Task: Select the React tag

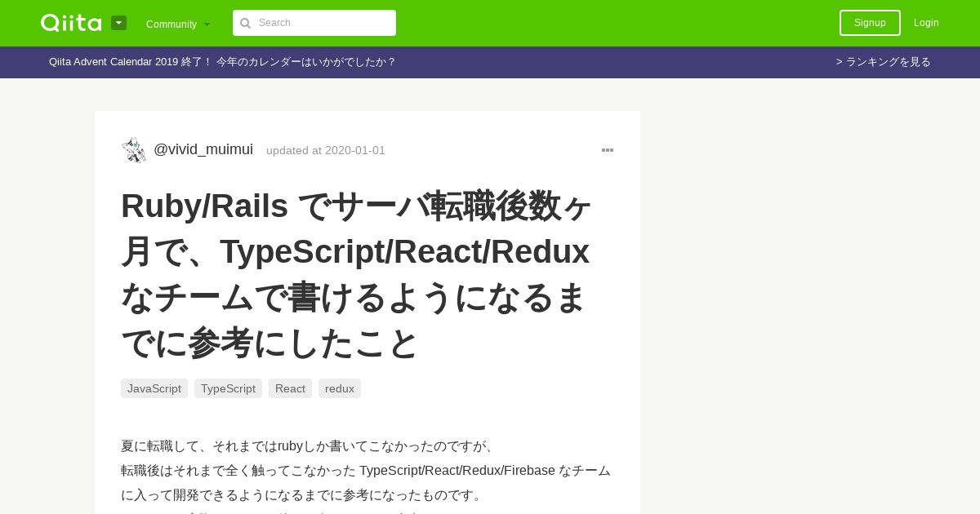Action: point(290,388)
